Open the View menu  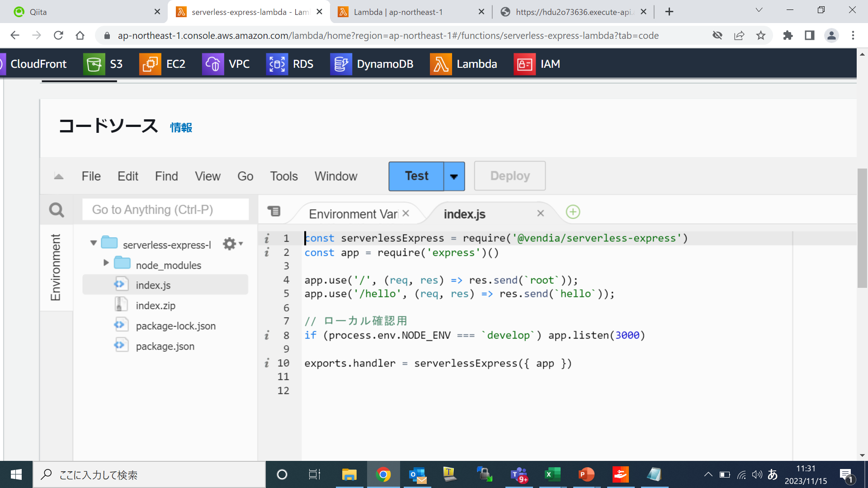208,176
